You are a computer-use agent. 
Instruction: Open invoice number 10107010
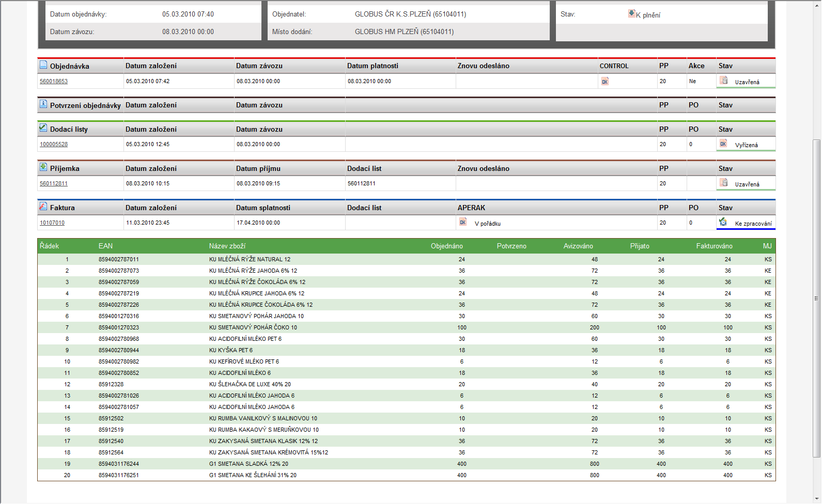52,223
